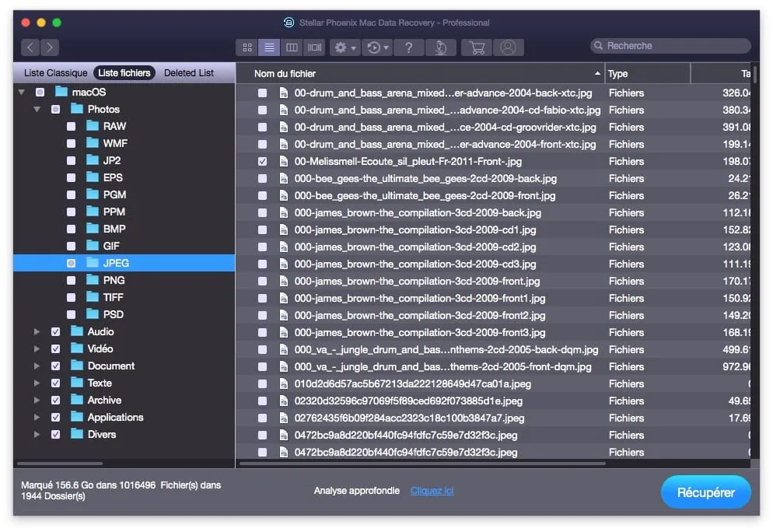Select the list view icon
This screenshot has width=773, height=532.
(x=269, y=47)
